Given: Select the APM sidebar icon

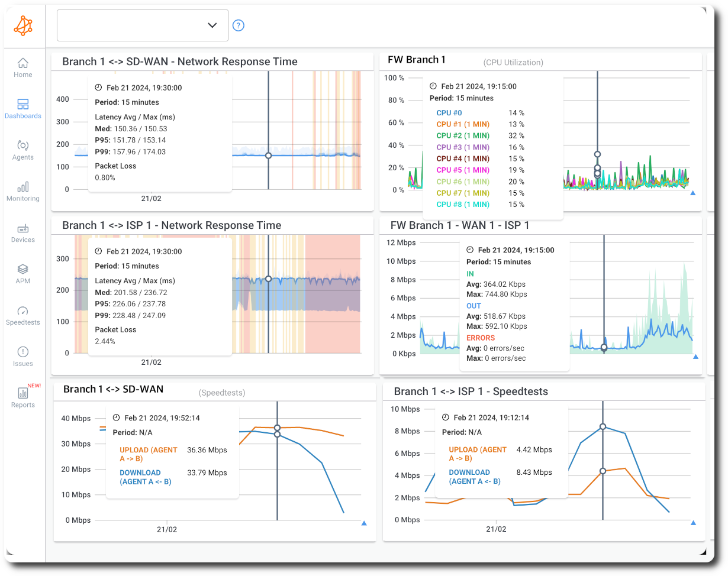Looking at the screenshot, I should point(22,273).
